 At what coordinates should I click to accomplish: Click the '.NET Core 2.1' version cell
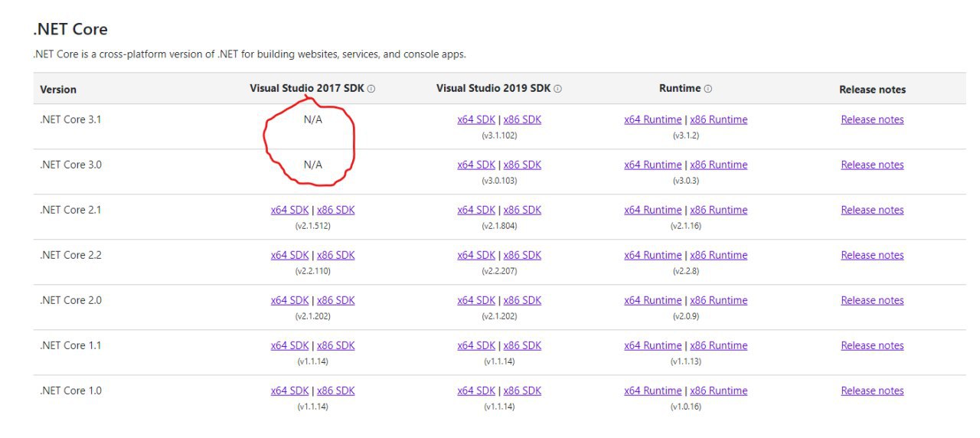click(70, 210)
